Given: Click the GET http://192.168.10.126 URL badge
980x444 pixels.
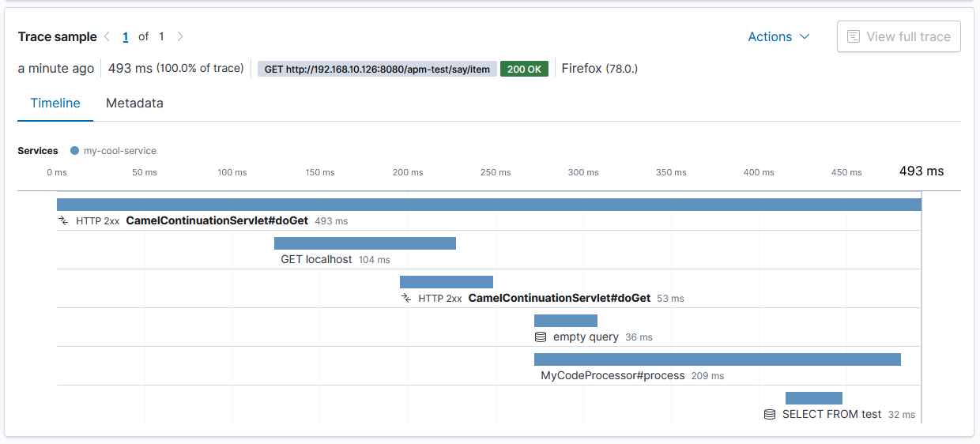Looking at the screenshot, I should click(x=377, y=69).
